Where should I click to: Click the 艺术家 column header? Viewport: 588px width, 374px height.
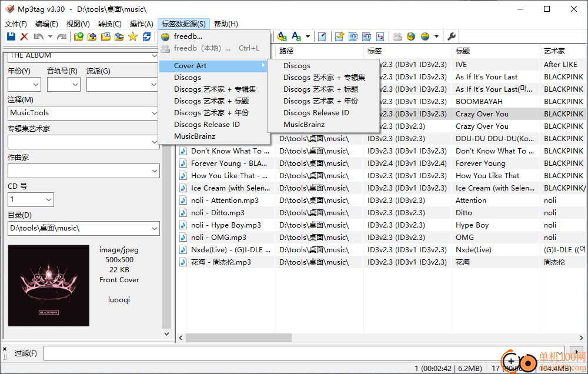[563, 51]
